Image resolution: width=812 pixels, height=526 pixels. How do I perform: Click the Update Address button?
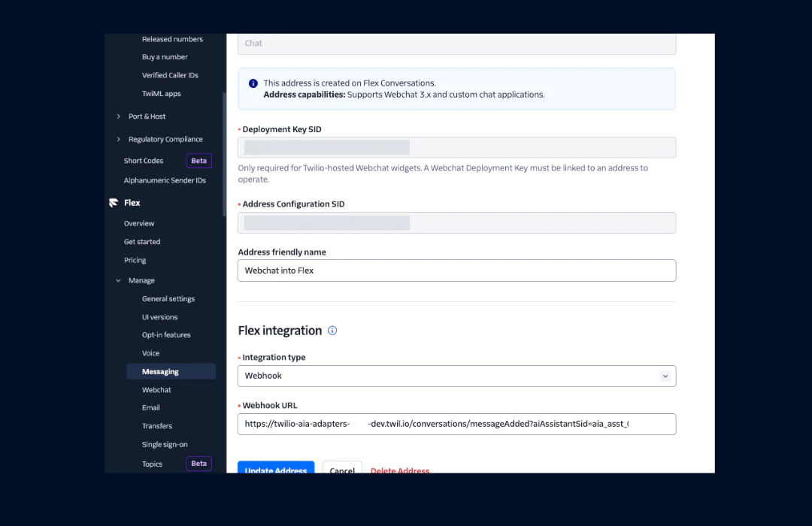pyautogui.click(x=276, y=467)
